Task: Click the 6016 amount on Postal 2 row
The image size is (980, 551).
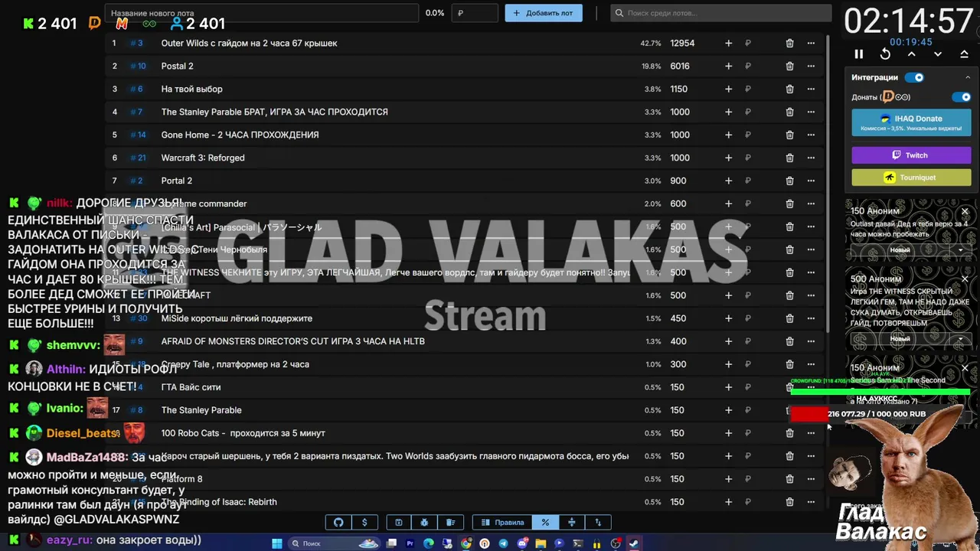Action: pos(680,67)
